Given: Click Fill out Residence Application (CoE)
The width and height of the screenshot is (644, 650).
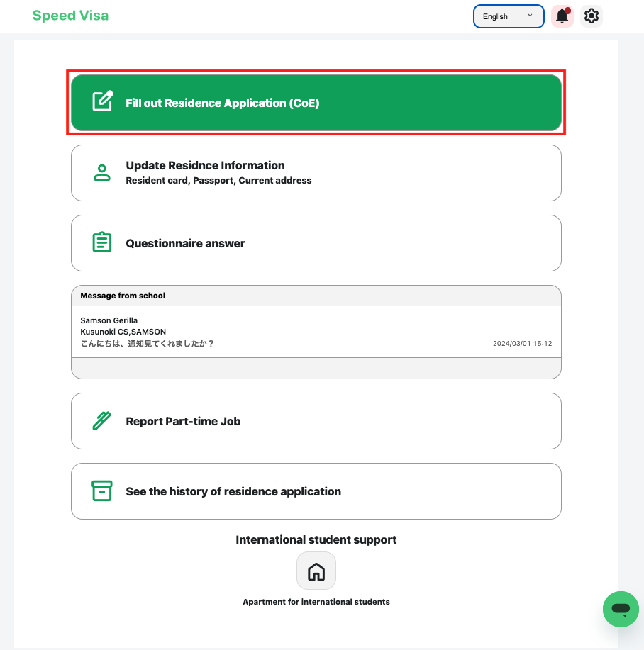Looking at the screenshot, I should pyautogui.click(x=316, y=103).
